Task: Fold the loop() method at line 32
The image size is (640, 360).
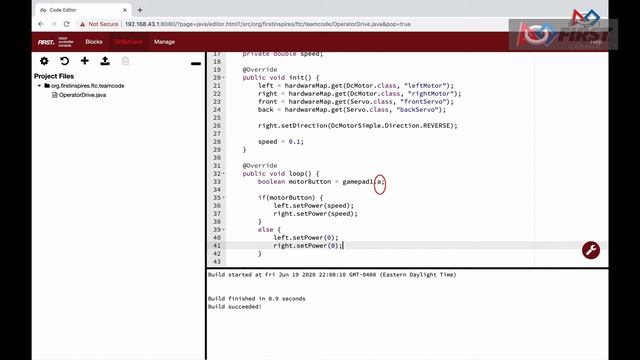Action: coord(223,173)
